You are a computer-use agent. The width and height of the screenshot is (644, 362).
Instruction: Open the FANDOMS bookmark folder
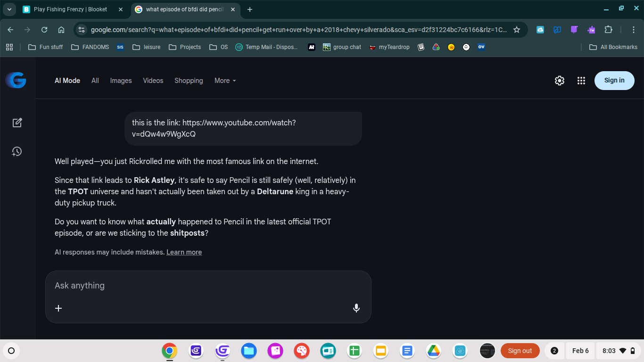tap(90, 47)
